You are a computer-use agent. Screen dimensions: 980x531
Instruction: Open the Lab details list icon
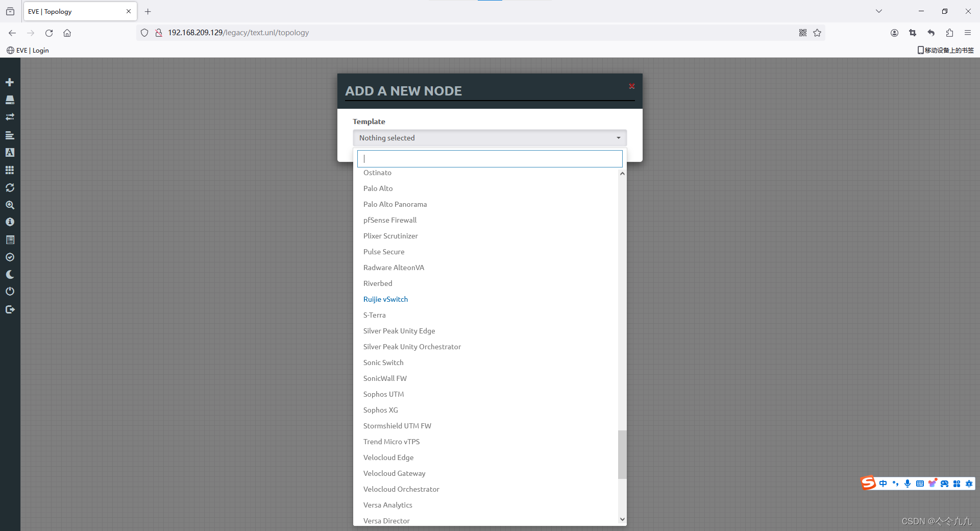tap(10, 239)
